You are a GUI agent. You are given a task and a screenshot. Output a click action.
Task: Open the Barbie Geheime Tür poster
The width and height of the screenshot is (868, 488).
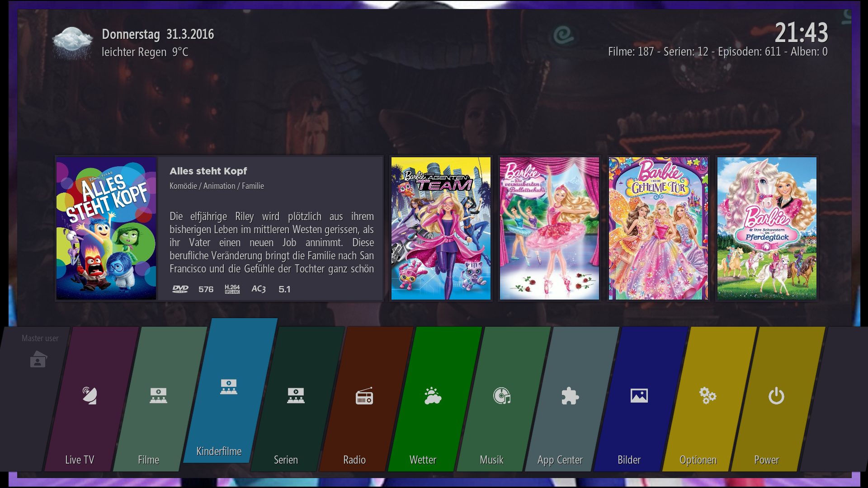click(x=658, y=228)
